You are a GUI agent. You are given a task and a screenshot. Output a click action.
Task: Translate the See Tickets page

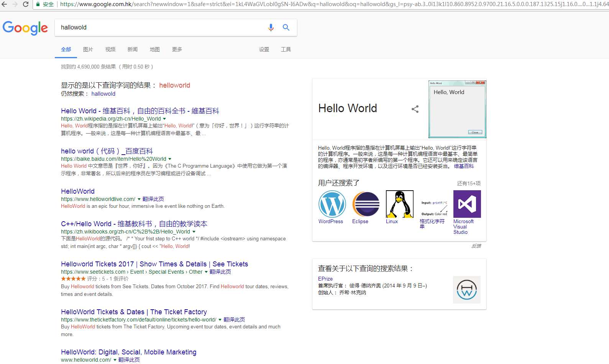click(x=220, y=272)
